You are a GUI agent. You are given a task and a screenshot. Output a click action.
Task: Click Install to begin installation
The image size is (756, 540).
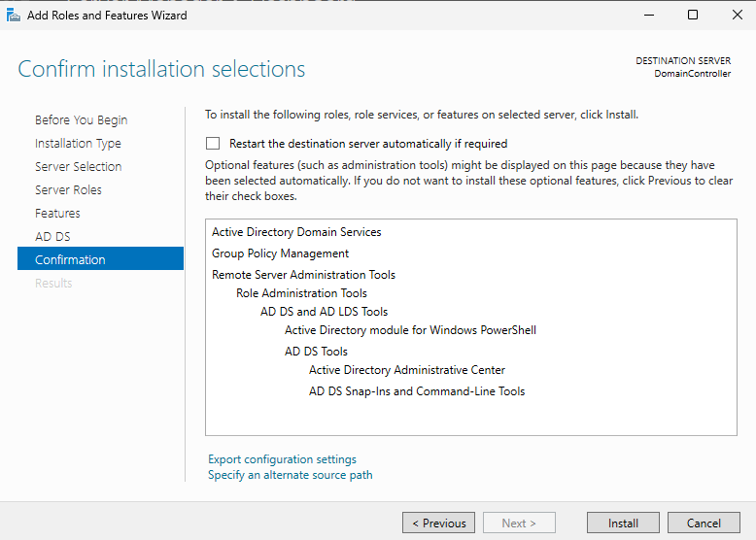click(623, 523)
